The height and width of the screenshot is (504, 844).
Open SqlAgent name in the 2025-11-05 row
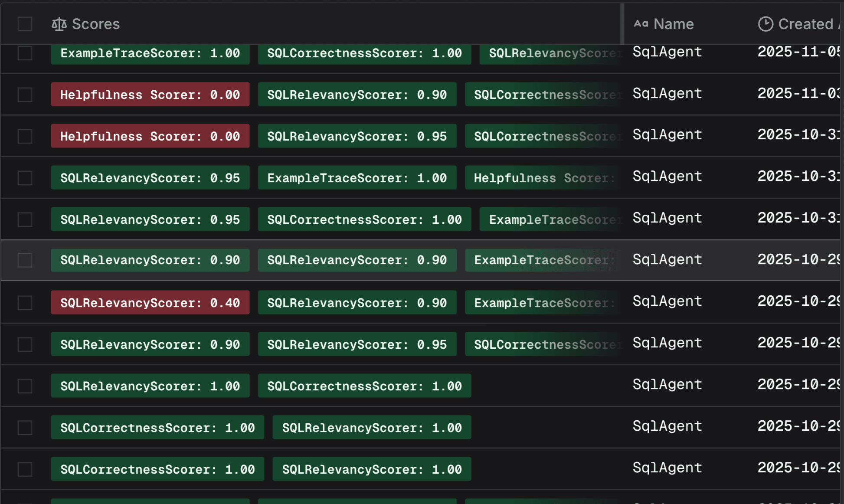(x=667, y=52)
